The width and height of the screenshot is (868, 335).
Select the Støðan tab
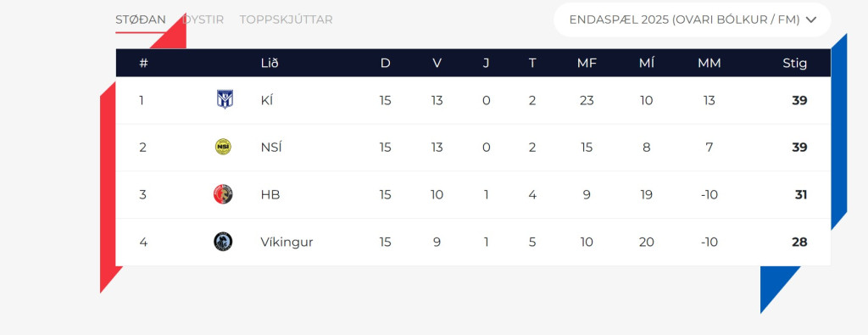tap(141, 20)
